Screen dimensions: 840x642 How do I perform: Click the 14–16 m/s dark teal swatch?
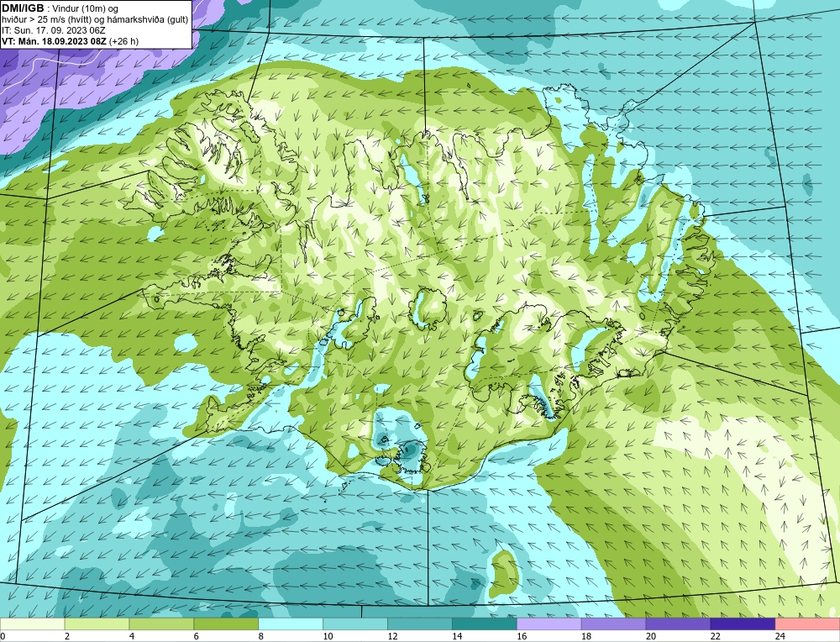pyautogui.click(x=485, y=624)
